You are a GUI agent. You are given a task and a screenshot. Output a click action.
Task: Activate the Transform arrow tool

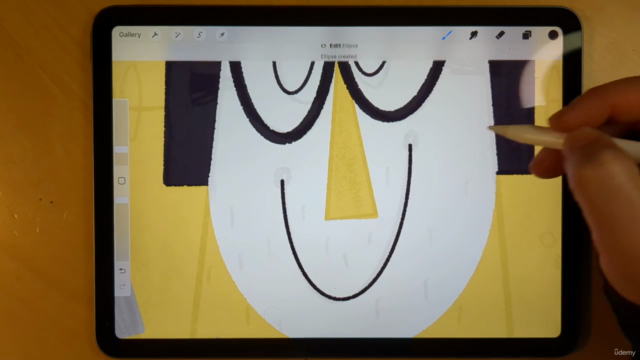[222, 35]
